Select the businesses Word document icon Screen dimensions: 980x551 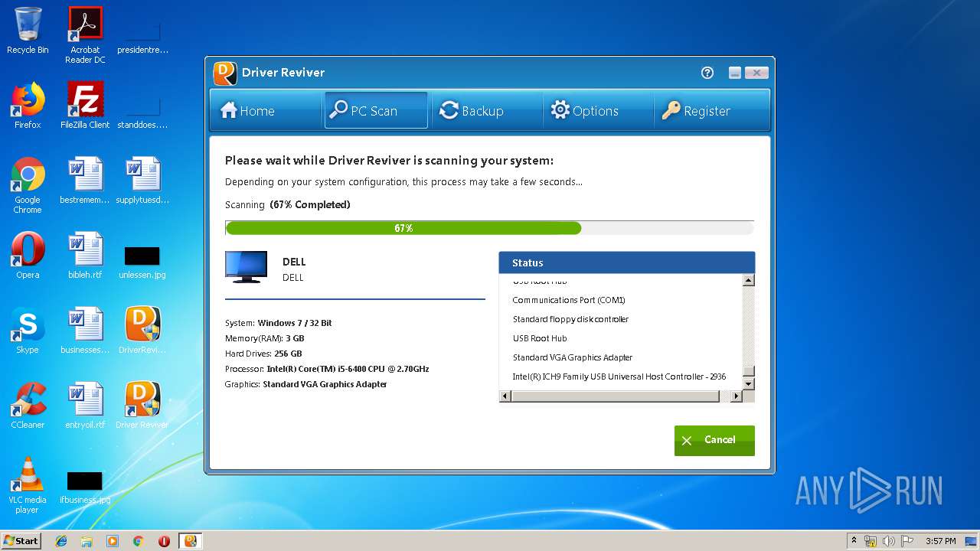tap(85, 331)
